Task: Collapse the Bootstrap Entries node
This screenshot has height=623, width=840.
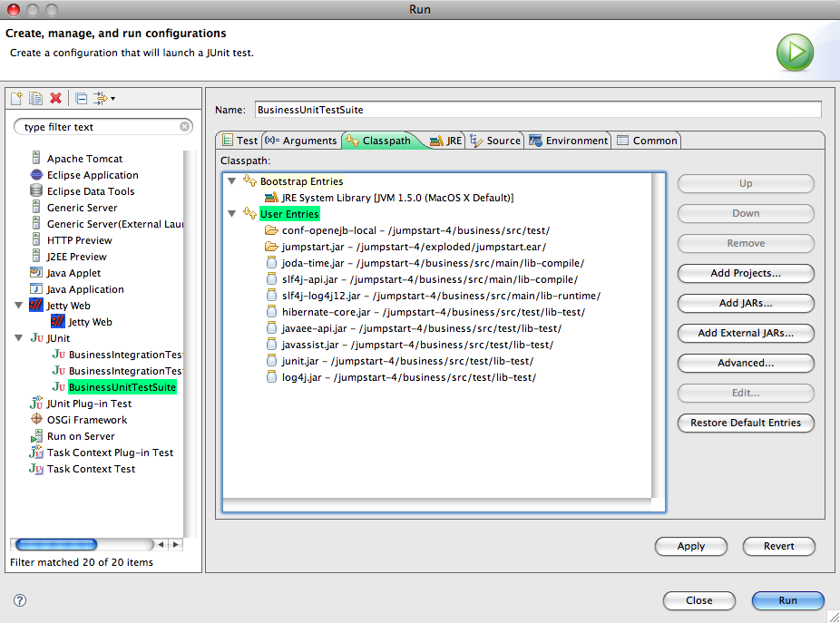Action: coord(232,181)
